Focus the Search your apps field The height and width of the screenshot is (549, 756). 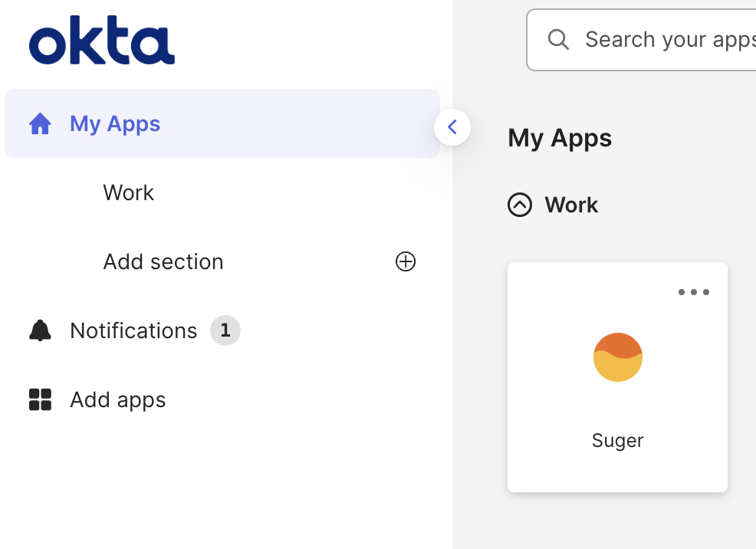[667, 40]
